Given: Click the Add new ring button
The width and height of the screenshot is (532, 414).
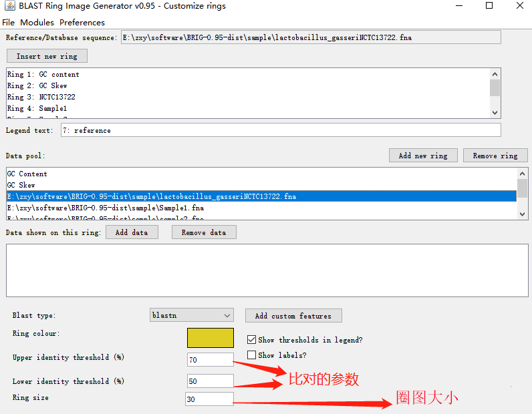Looking at the screenshot, I should pyautogui.click(x=423, y=156).
